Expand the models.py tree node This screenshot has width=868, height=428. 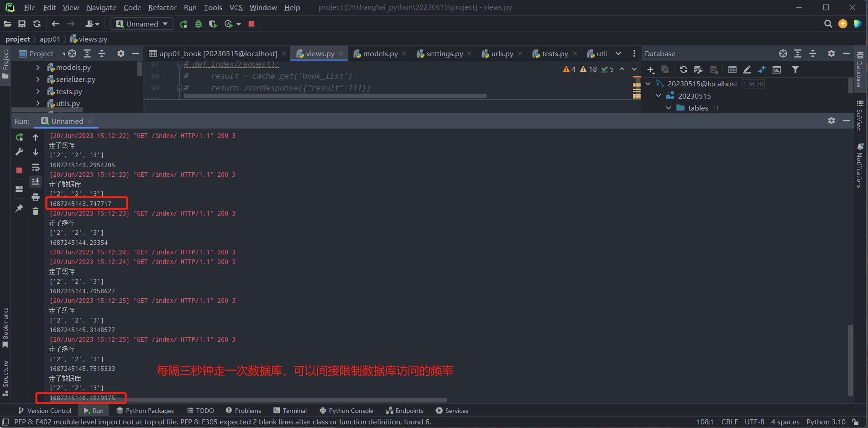pos(38,67)
